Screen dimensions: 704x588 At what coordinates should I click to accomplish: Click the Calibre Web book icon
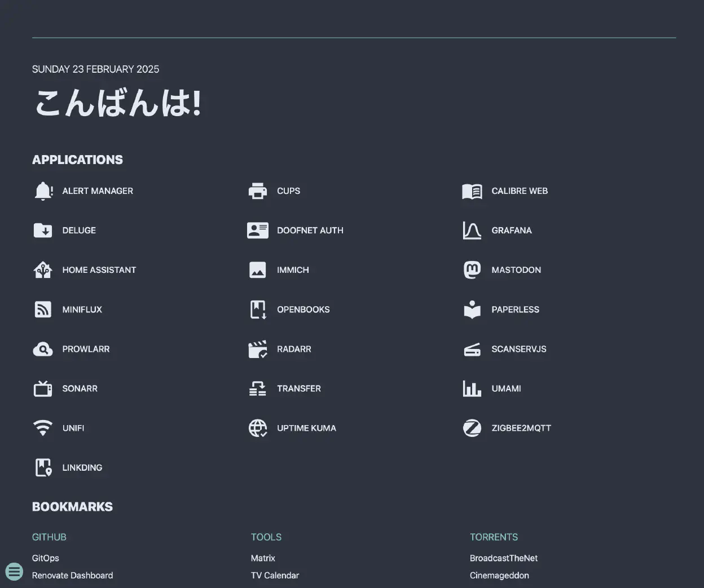472,191
